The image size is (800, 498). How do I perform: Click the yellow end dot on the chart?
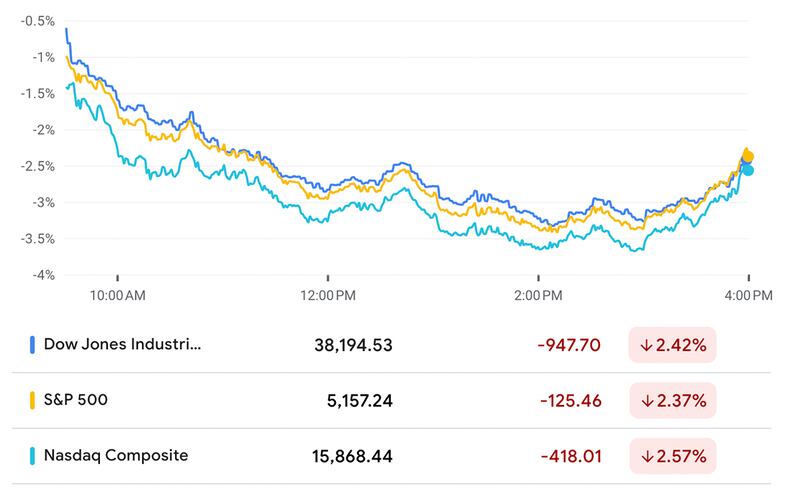[x=748, y=156]
